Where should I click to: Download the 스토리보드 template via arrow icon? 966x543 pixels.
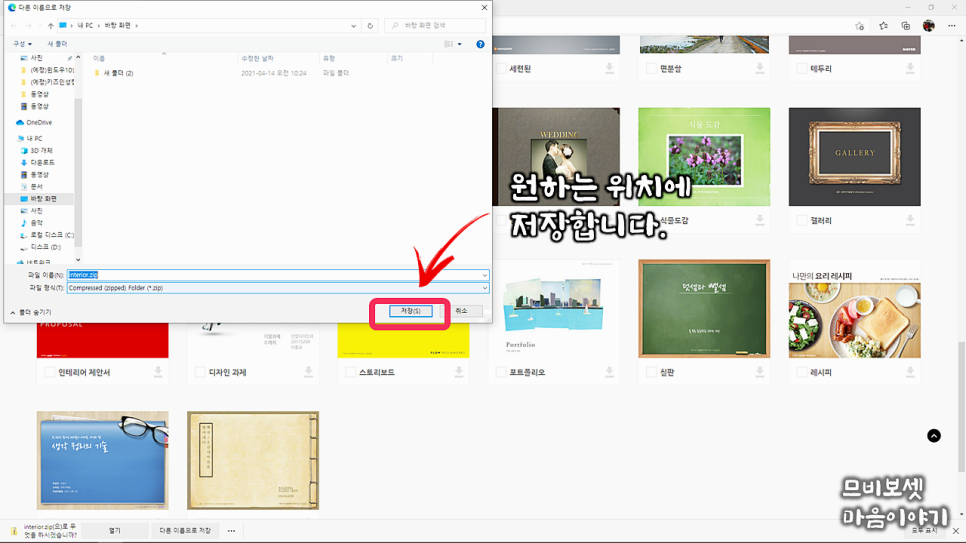pos(459,372)
